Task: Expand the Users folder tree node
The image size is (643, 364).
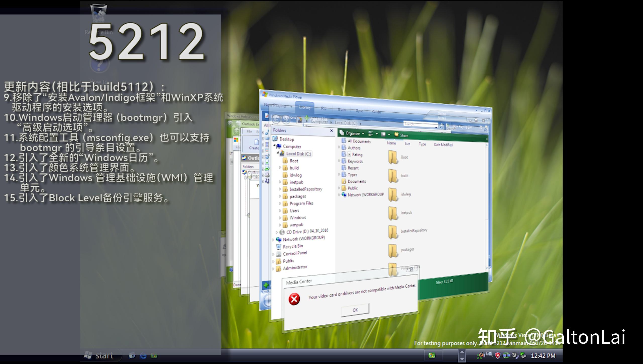Action: (280, 211)
